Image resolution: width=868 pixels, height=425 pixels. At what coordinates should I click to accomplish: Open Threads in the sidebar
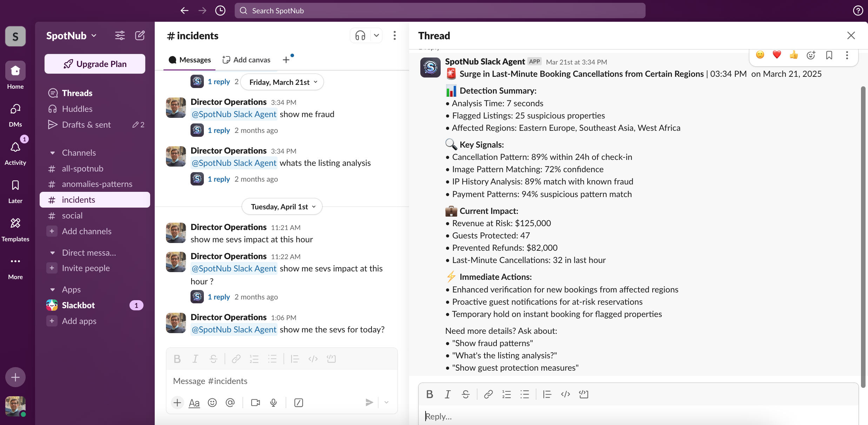click(x=95, y=93)
